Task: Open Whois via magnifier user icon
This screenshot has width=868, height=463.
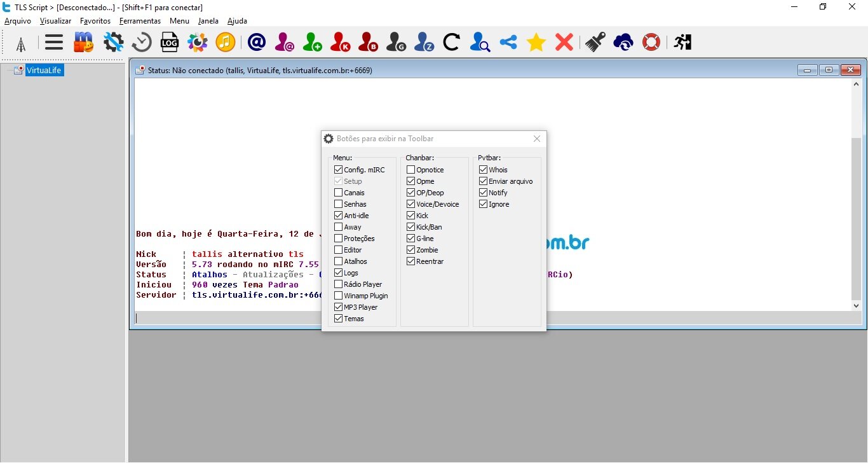Action: click(x=480, y=43)
